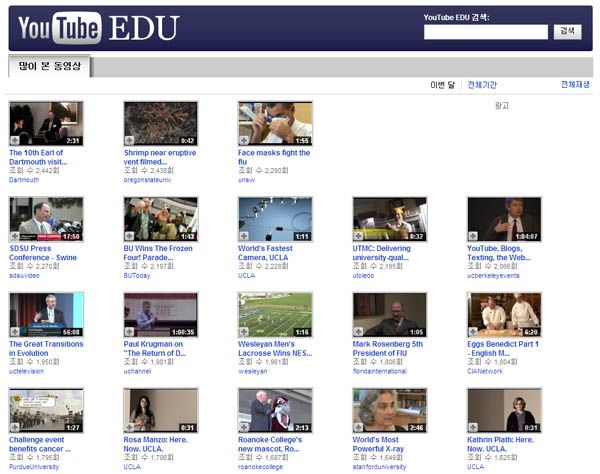Add 'The Great Transitions in Evolution' to queue
Viewport: 600px width, 474px height.
click(15, 332)
